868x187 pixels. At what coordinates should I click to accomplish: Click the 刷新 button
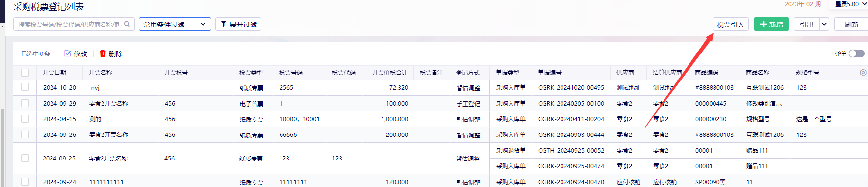[852, 24]
